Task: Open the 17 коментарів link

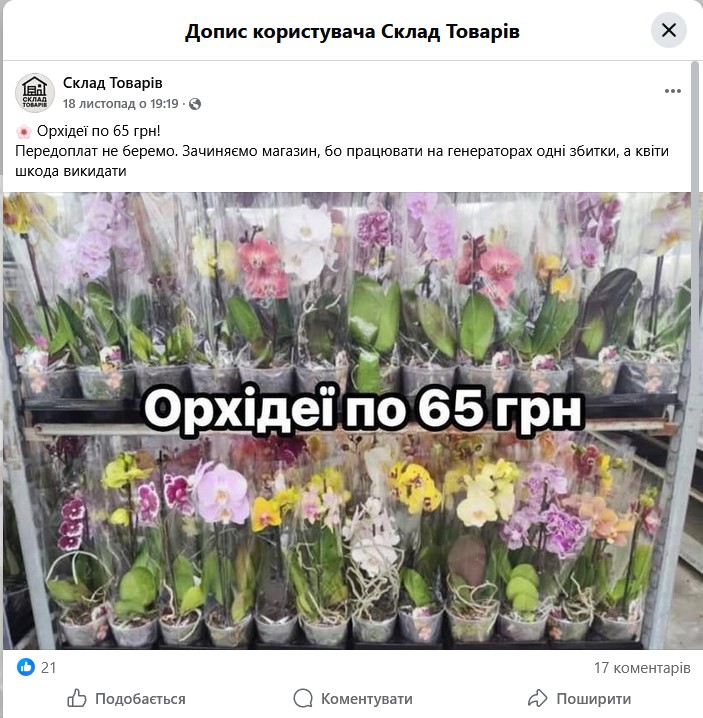Action: (x=642, y=668)
